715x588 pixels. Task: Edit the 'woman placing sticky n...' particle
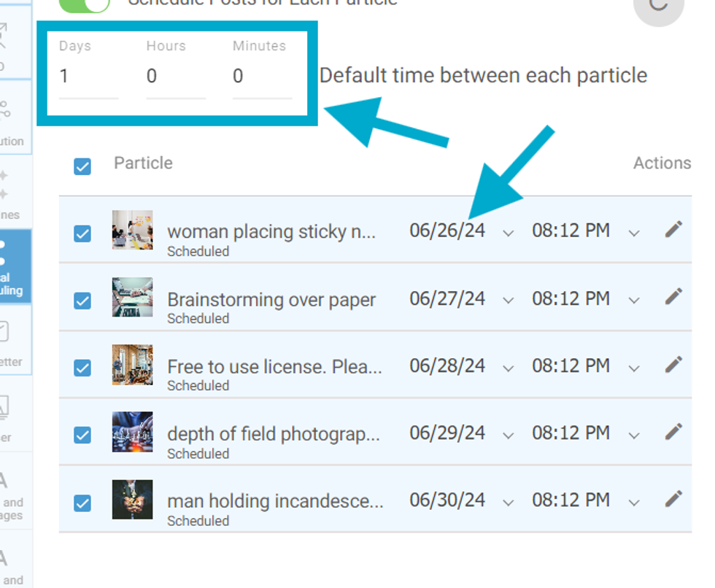pyautogui.click(x=673, y=231)
